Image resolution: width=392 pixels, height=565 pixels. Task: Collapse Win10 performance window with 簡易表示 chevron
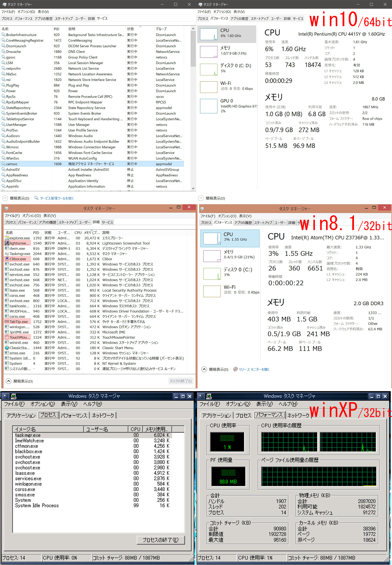pos(201,198)
